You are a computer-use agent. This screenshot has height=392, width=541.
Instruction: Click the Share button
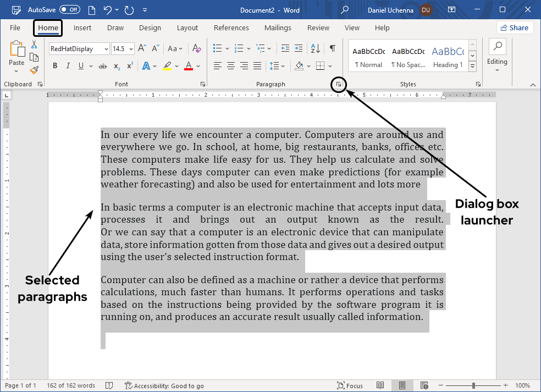coord(515,28)
